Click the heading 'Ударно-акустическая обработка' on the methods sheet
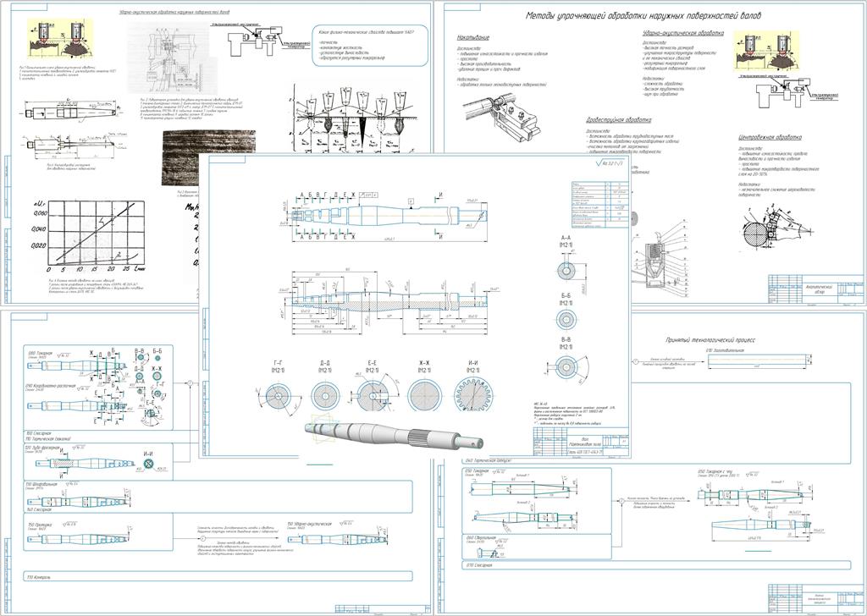The width and height of the screenshot is (867, 616). point(683,33)
